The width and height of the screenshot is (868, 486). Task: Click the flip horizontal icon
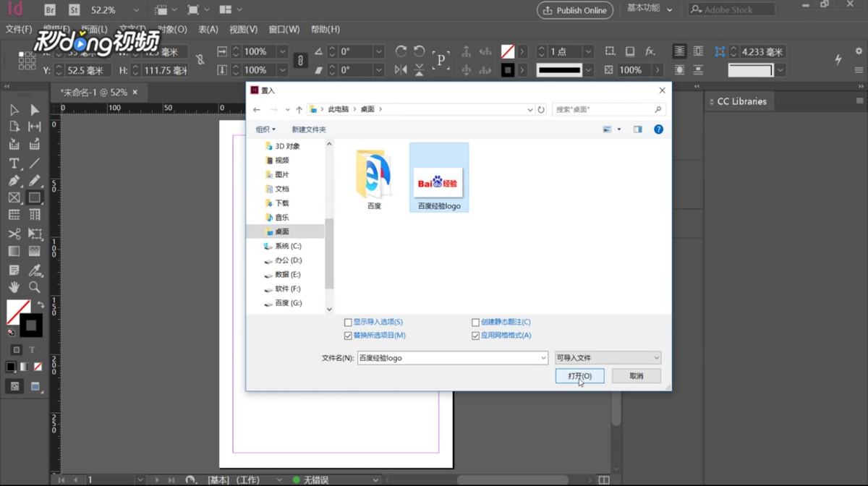(401, 70)
